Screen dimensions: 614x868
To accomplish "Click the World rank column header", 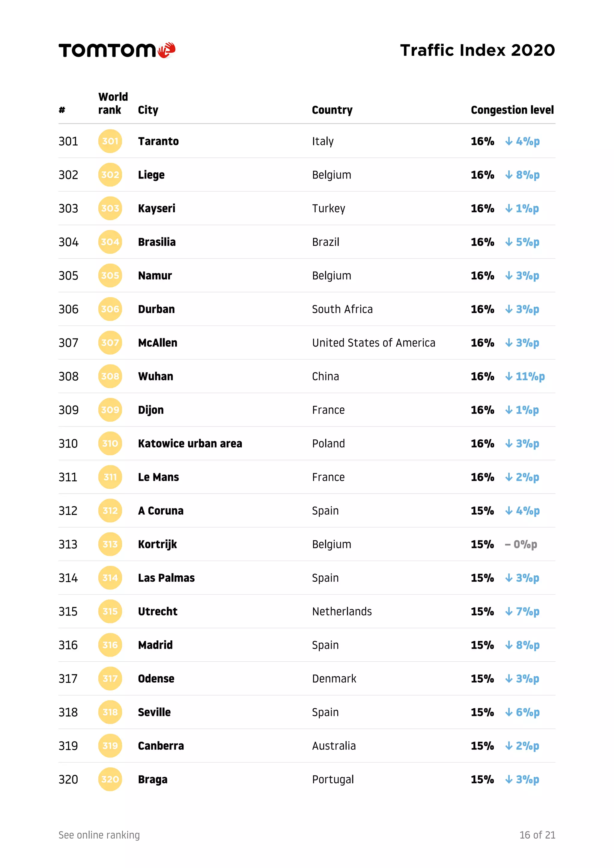I will (x=113, y=103).
